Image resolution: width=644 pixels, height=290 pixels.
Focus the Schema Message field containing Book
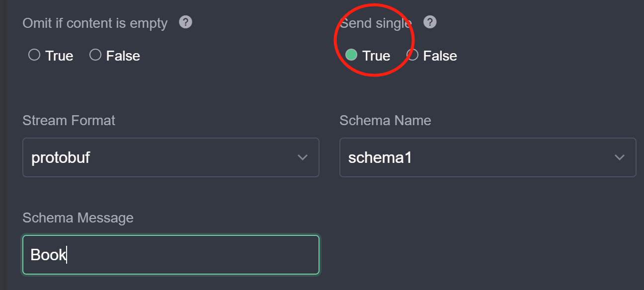coord(171,255)
